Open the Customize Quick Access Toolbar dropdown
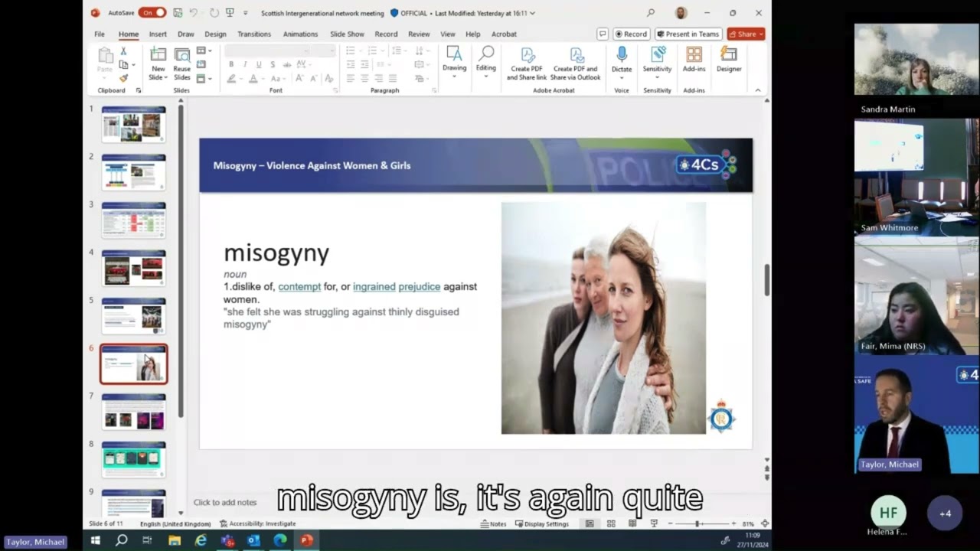 [246, 13]
